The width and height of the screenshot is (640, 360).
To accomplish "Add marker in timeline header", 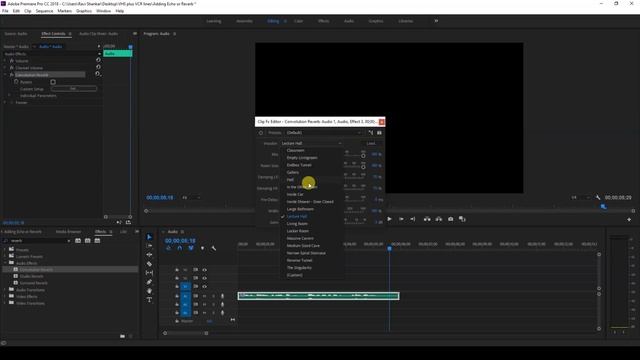I will click(x=202, y=248).
